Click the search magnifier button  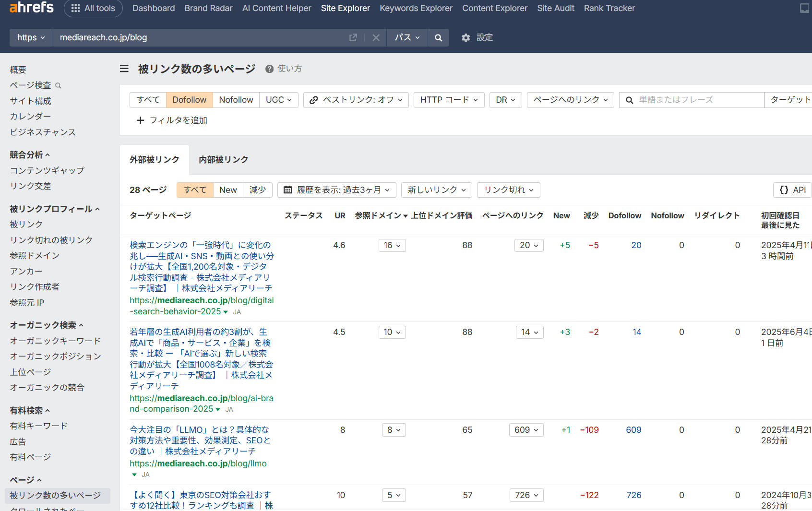tap(438, 37)
